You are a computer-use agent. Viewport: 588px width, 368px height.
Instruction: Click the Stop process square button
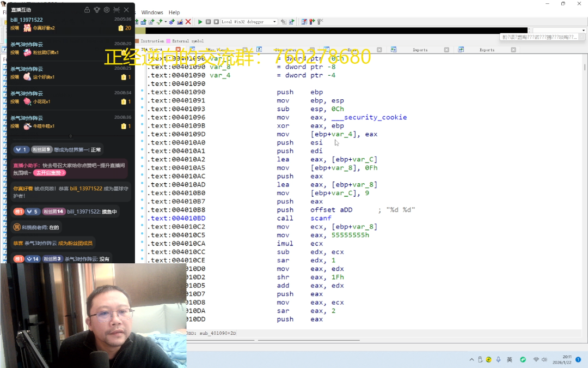(216, 22)
